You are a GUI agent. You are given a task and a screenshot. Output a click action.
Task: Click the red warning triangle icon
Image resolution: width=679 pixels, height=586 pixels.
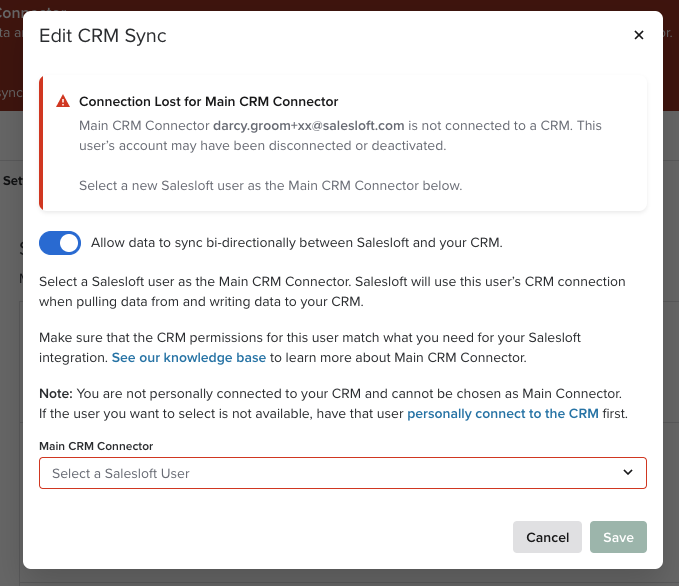[63, 101]
